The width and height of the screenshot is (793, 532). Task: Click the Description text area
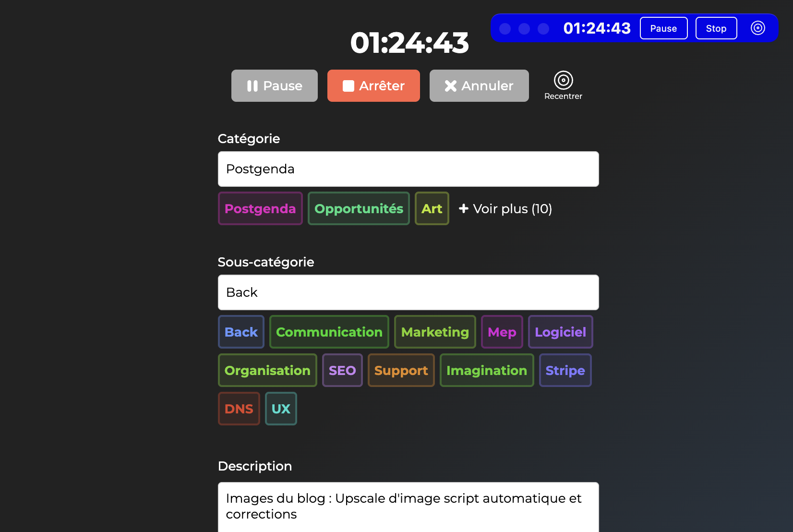[x=408, y=507]
